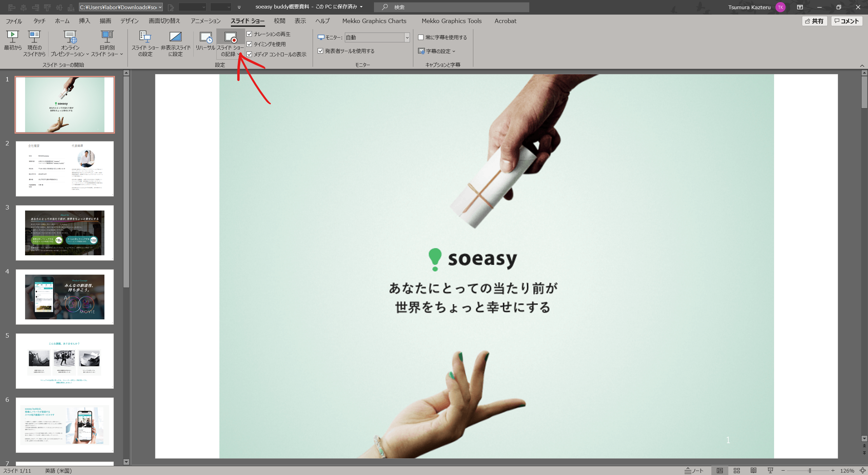Click Hide Slide (非表示スライドに設定)
The height and width of the screenshot is (475, 868).
[x=175, y=43]
